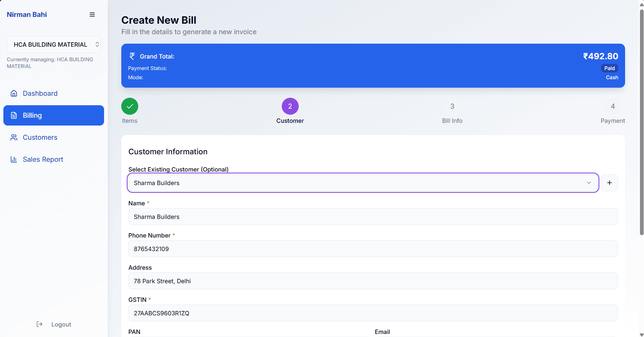This screenshot has height=337, width=644.
Task: Click the Billing document icon
Action: [x=14, y=115]
